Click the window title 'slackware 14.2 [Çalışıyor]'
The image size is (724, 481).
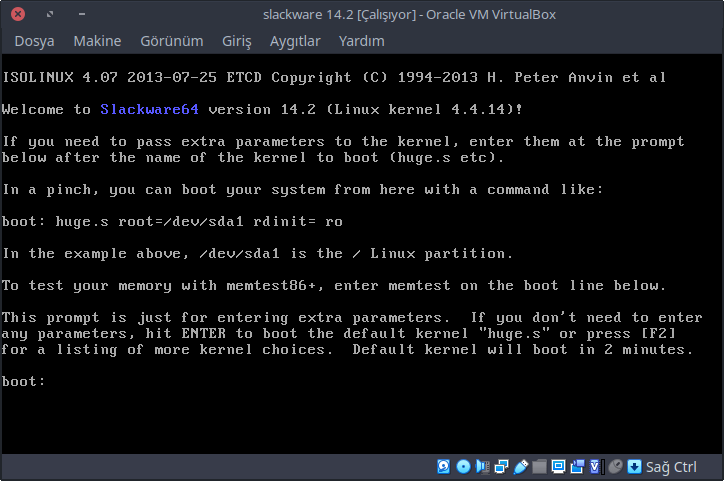[339, 15]
